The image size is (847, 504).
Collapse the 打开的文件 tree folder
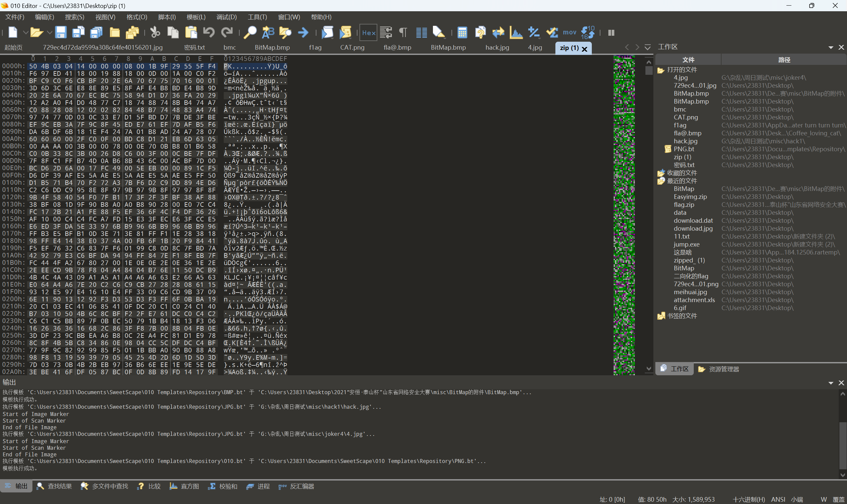click(661, 70)
